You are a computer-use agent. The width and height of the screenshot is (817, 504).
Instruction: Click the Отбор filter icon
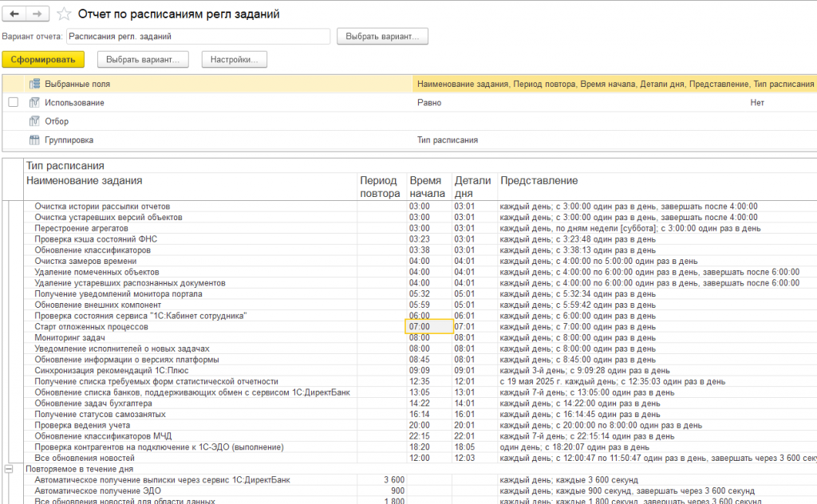34,121
